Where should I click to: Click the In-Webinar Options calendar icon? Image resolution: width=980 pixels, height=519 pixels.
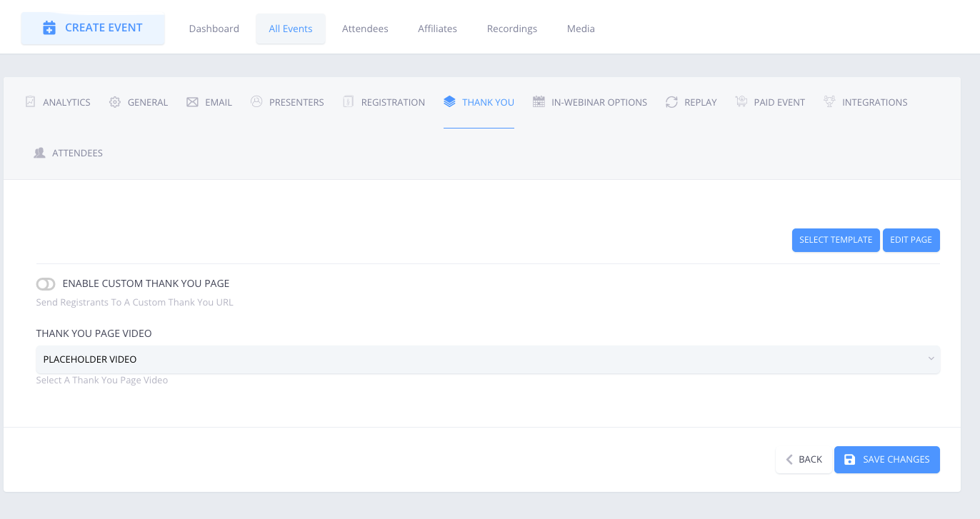coord(539,102)
